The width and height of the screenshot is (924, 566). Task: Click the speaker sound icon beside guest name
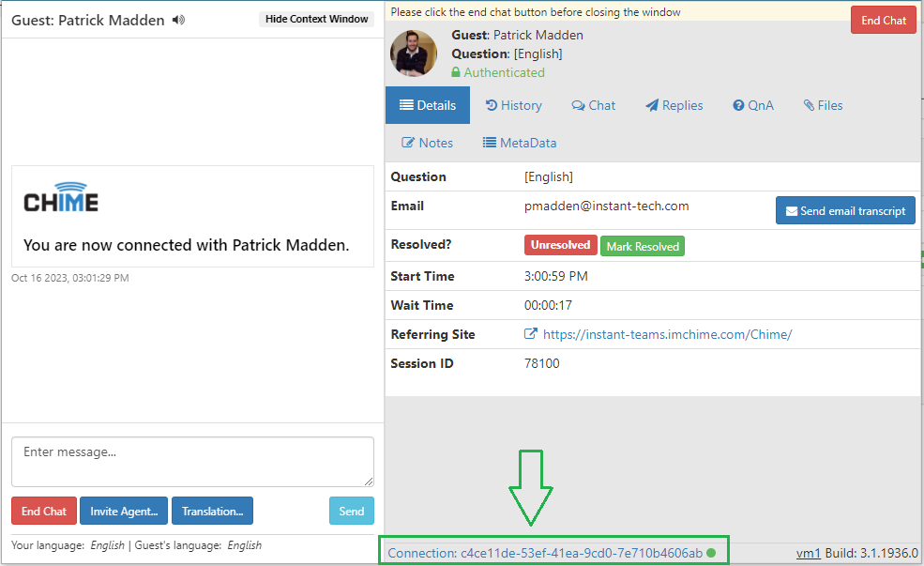(179, 20)
